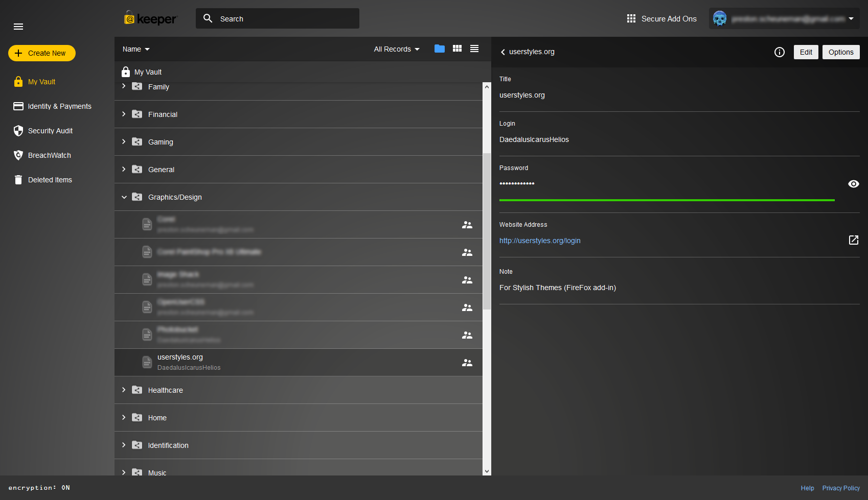
Task: Collapse the Graphics/Design folder
Action: 124,197
